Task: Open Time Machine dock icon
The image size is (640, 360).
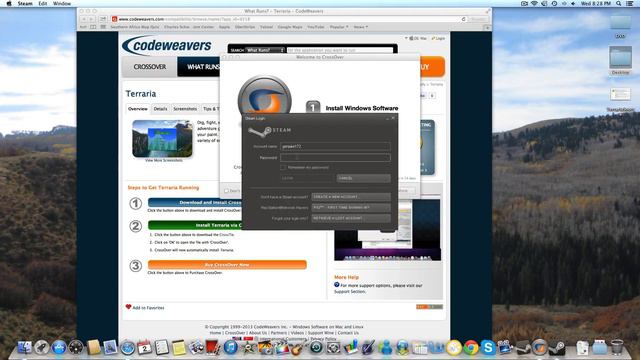Action: pyautogui.click(x=316, y=347)
